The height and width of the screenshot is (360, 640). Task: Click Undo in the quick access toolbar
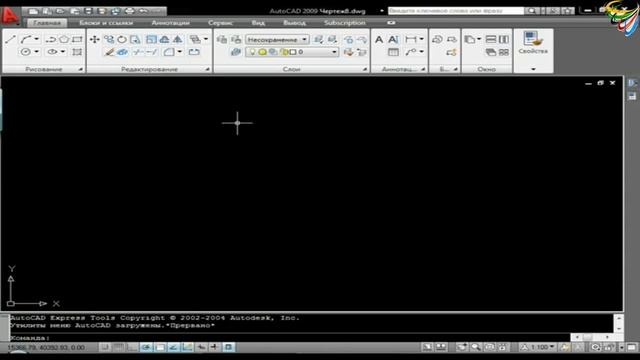(x=143, y=11)
